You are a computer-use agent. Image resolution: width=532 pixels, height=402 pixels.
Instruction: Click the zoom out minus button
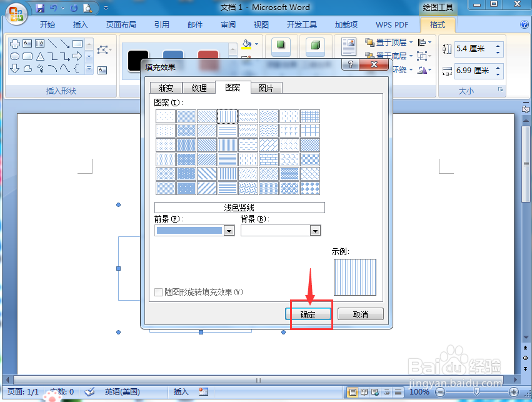point(439,392)
